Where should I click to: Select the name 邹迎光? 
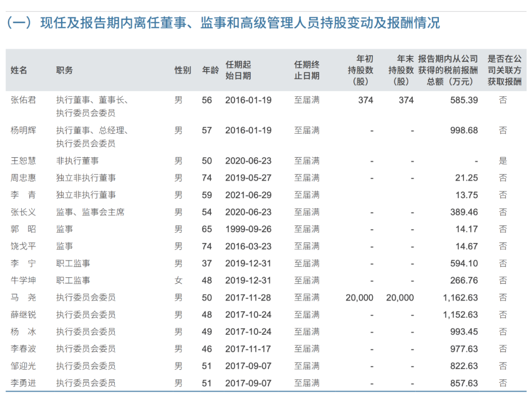(x=23, y=366)
